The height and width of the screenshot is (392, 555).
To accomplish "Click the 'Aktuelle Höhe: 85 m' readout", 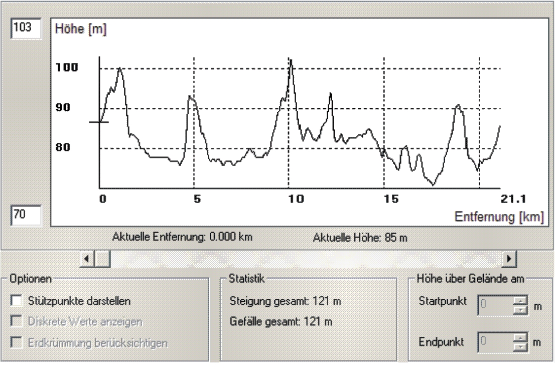I will tap(360, 238).
